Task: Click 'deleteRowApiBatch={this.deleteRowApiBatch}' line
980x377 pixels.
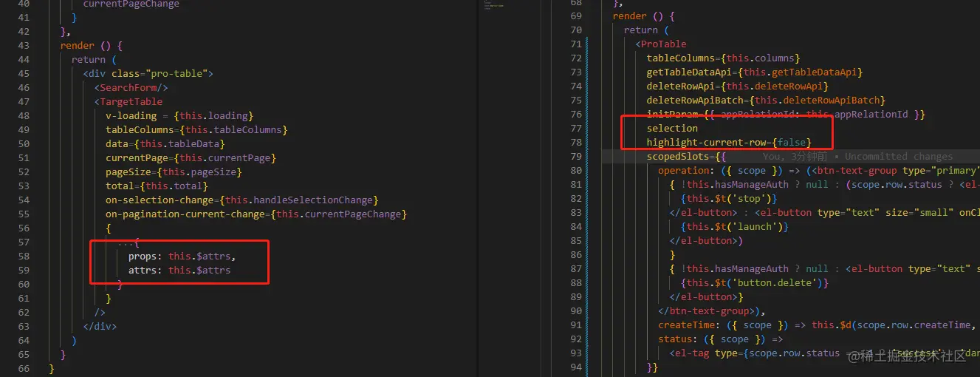Action: tap(767, 101)
